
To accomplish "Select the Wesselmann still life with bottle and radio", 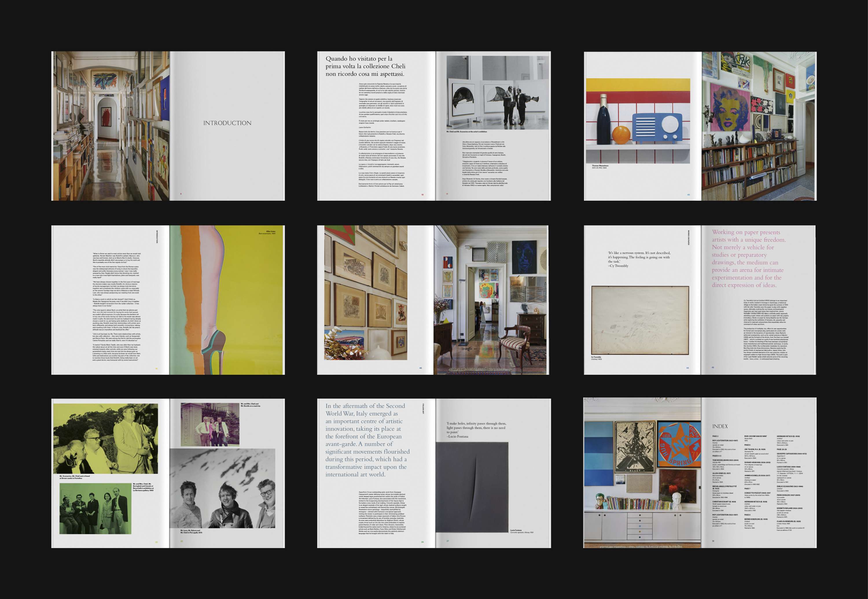I will click(638, 121).
